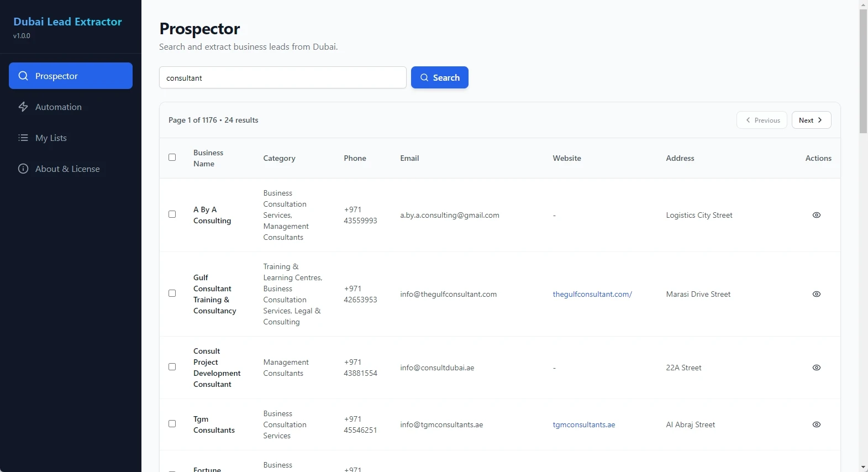Click the Dubai Lead Extractor app title
This screenshot has height=472, width=868.
pyautogui.click(x=67, y=22)
